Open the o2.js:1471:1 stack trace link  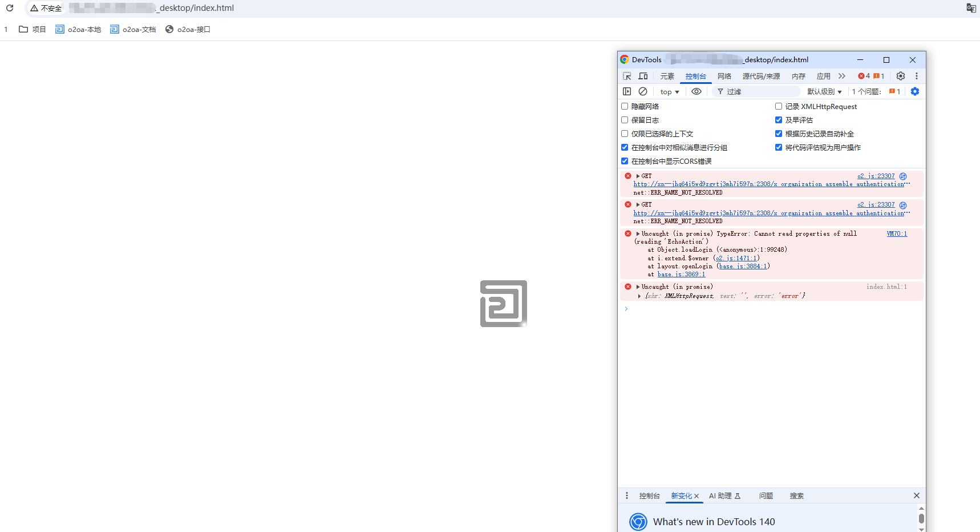coord(736,258)
